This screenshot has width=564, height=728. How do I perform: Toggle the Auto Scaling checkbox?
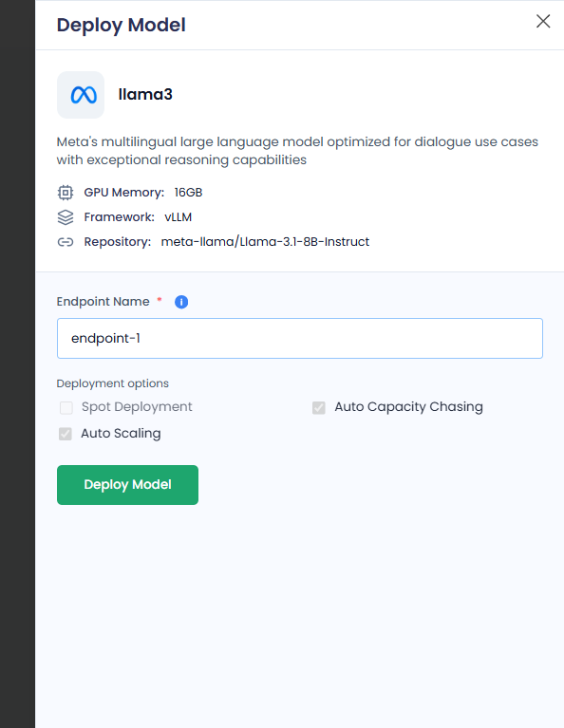pos(66,434)
